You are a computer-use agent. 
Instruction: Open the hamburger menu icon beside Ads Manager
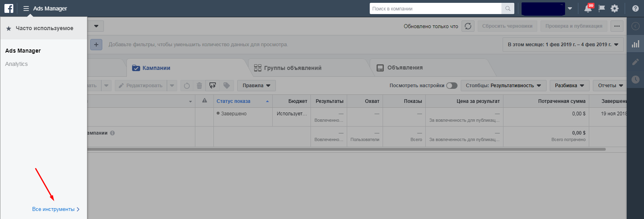[26, 8]
